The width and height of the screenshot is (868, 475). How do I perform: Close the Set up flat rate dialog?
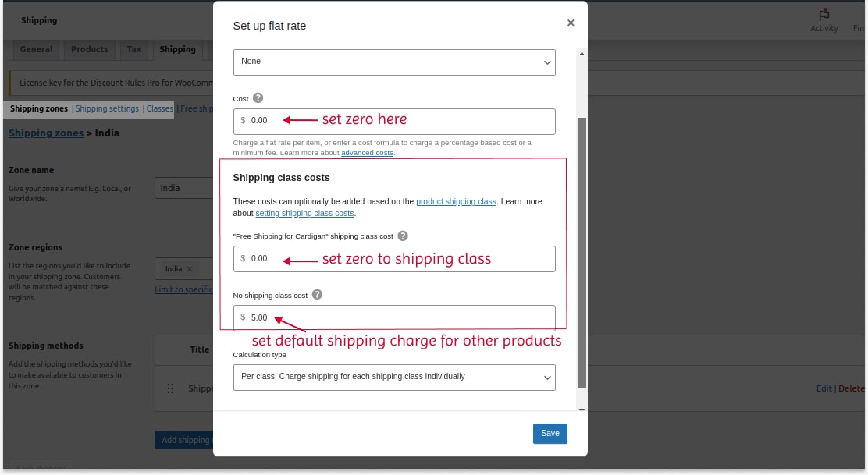point(571,23)
